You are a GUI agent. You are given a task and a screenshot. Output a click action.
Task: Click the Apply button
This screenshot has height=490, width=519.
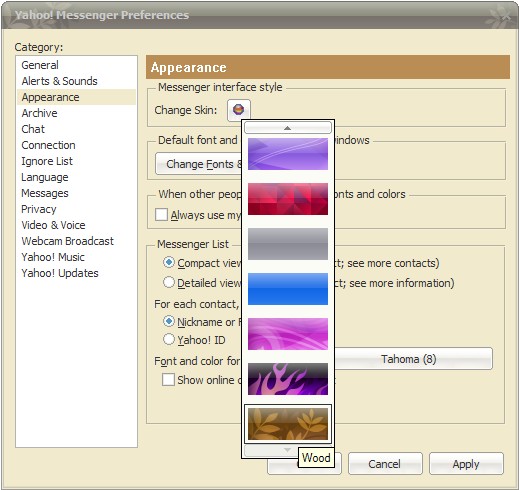tap(466, 463)
